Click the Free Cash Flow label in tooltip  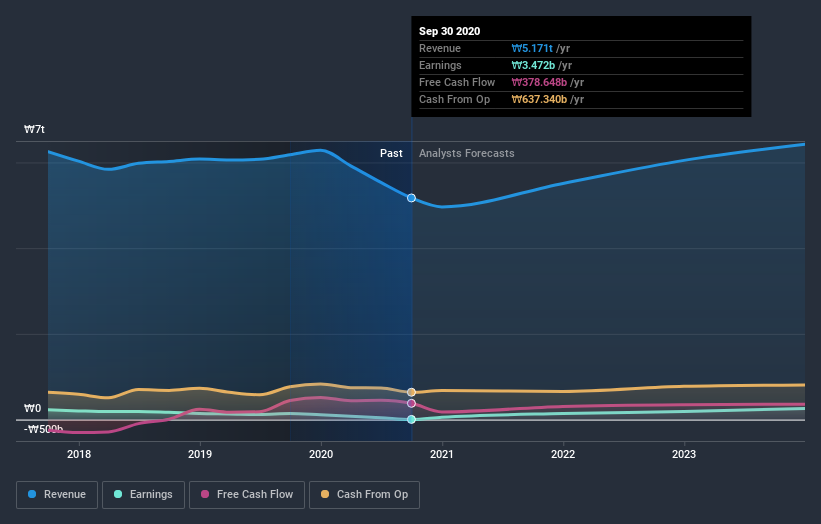pyautogui.click(x=457, y=82)
